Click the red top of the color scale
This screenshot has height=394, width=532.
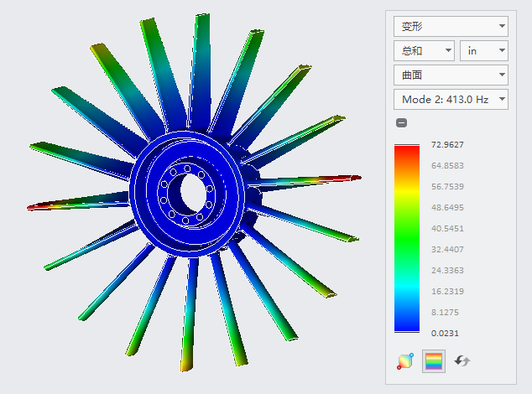(406, 149)
